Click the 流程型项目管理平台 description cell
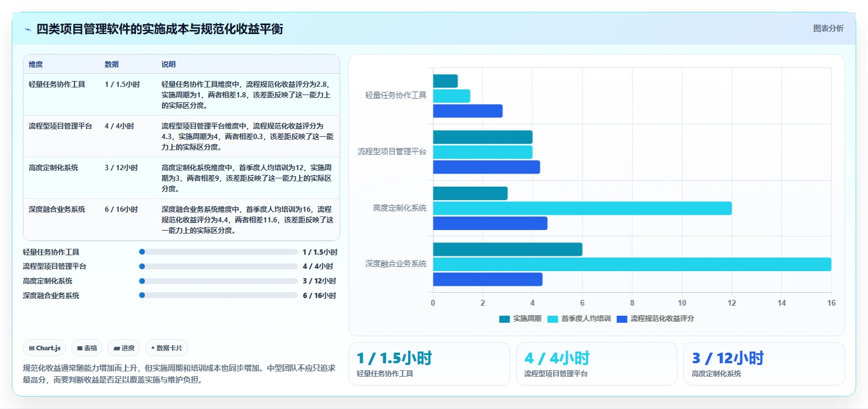 click(x=247, y=136)
